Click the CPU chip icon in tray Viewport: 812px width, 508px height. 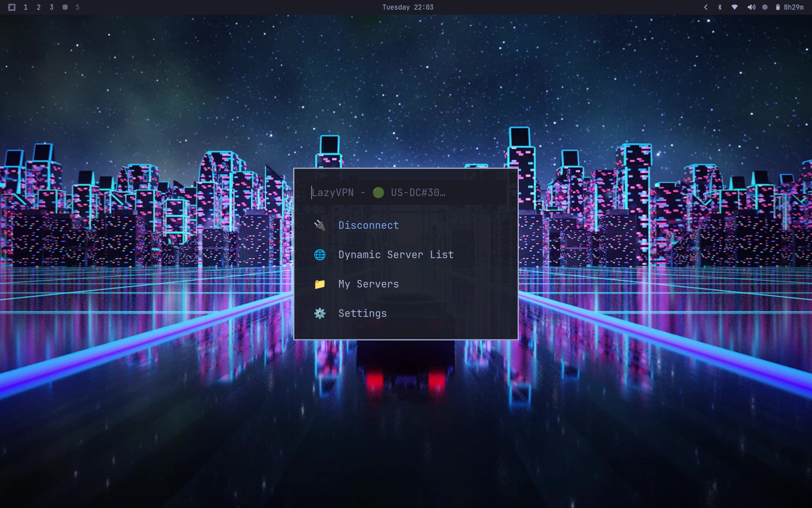point(765,7)
